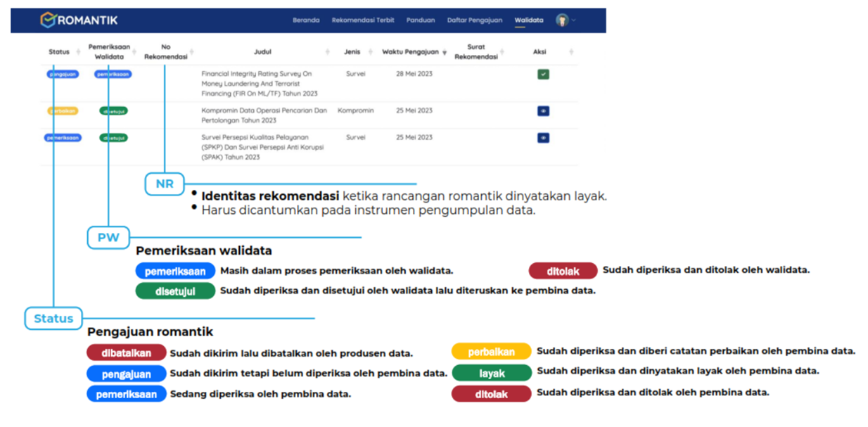This screenshot has width=868, height=427.
Task: Open the Rekomendasi Terbit menu
Action: (363, 20)
